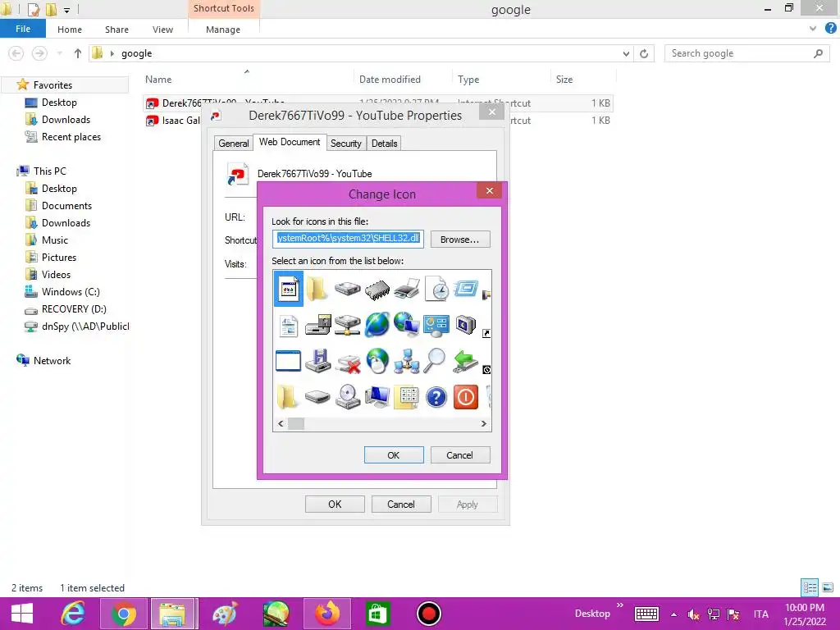Screen dimensions: 840x630
Task: Open the Share ribbon tab
Action: 116,30
